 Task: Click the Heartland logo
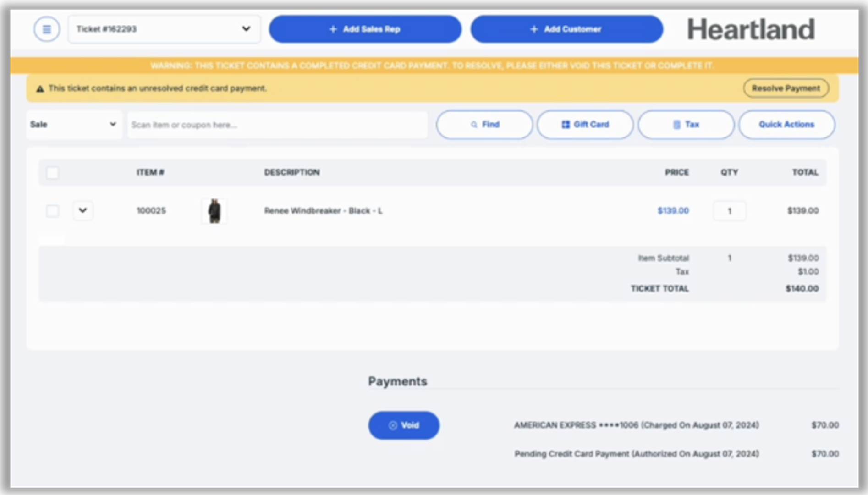pos(751,29)
